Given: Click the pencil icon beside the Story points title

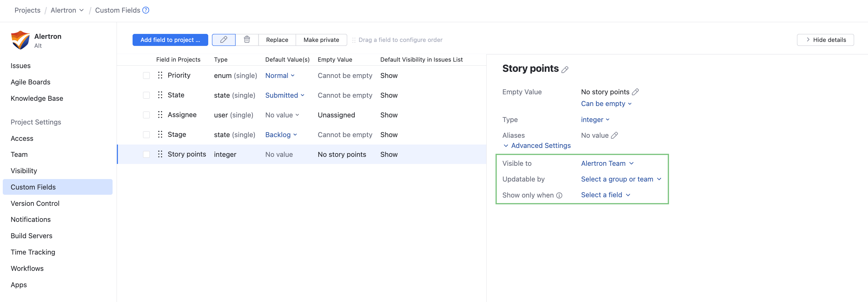Looking at the screenshot, I should pos(565,70).
